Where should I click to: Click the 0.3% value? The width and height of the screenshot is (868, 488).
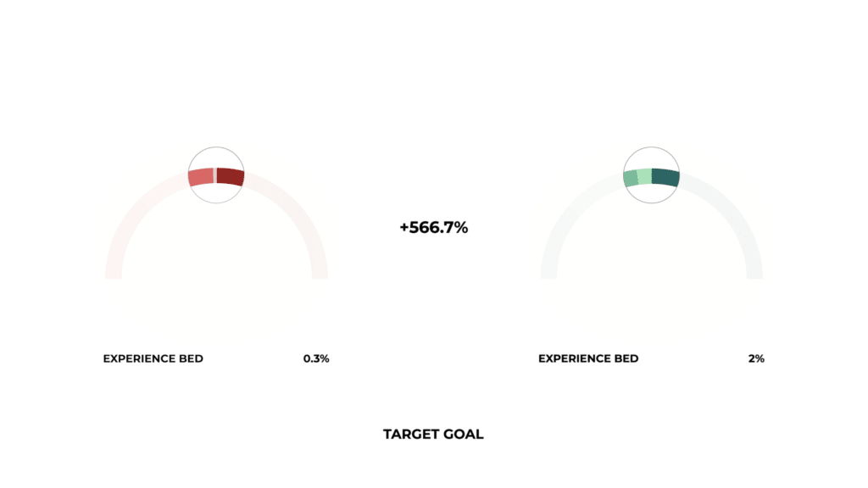pyautogui.click(x=316, y=358)
